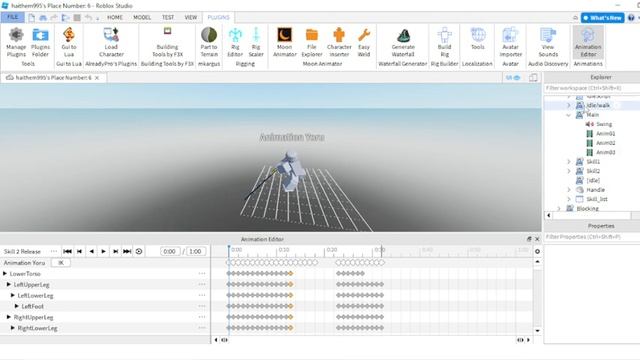The height and width of the screenshot is (360, 640).
Task: Toggle animation looping
Action: click(139, 251)
